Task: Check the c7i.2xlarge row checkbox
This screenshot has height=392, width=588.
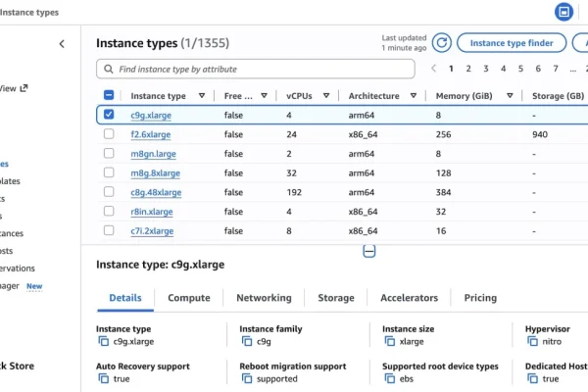Action: tap(109, 230)
